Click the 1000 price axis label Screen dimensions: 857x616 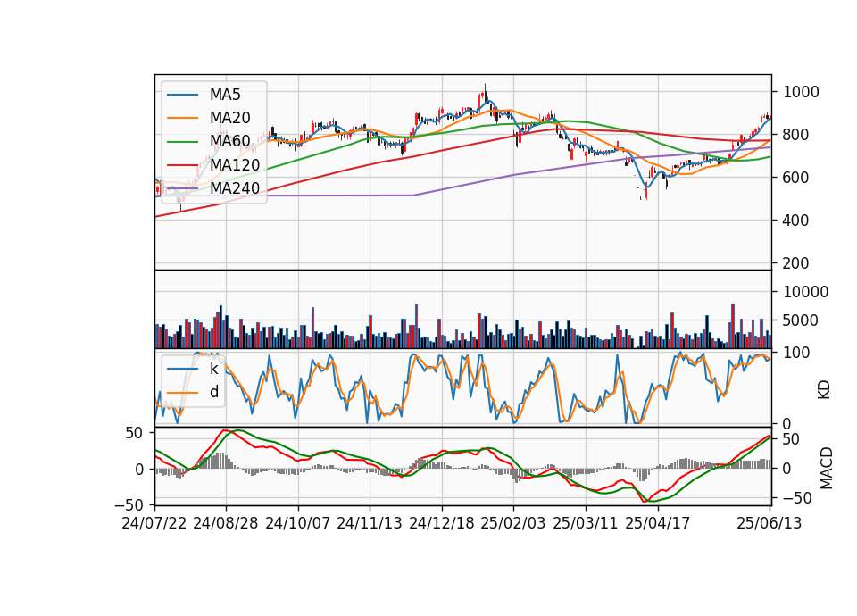801,92
